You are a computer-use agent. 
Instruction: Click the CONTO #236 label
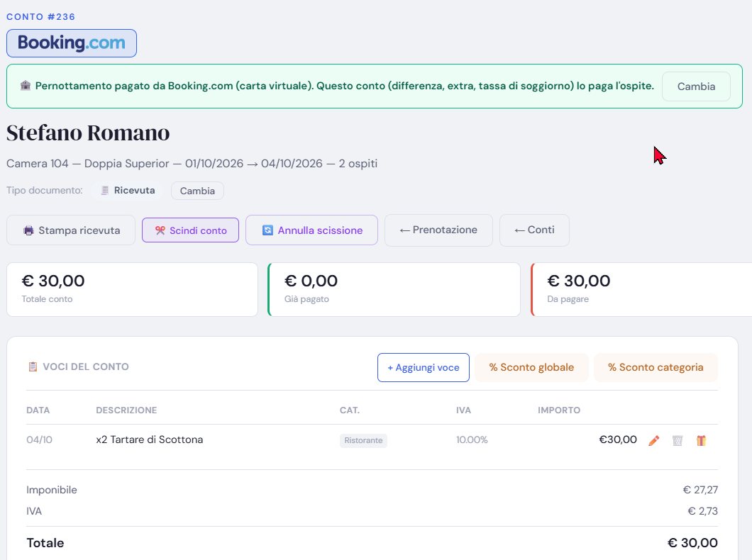click(40, 17)
